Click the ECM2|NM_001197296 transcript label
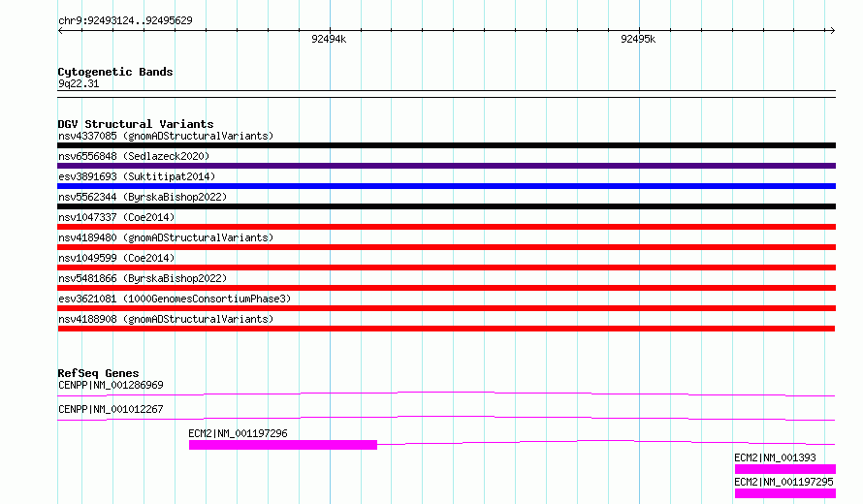Viewport: 863px width, 504px height. [x=238, y=433]
